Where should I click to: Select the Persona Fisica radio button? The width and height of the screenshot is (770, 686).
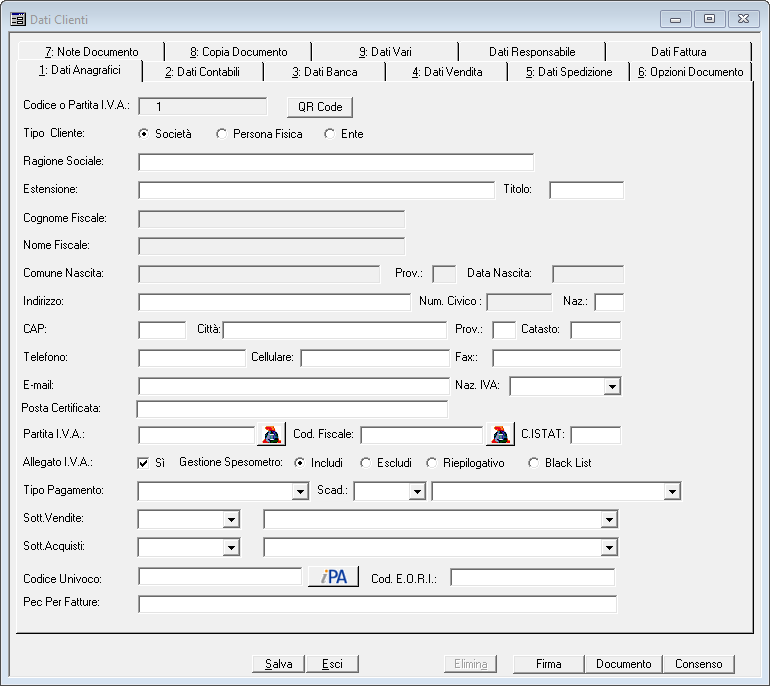(x=222, y=134)
